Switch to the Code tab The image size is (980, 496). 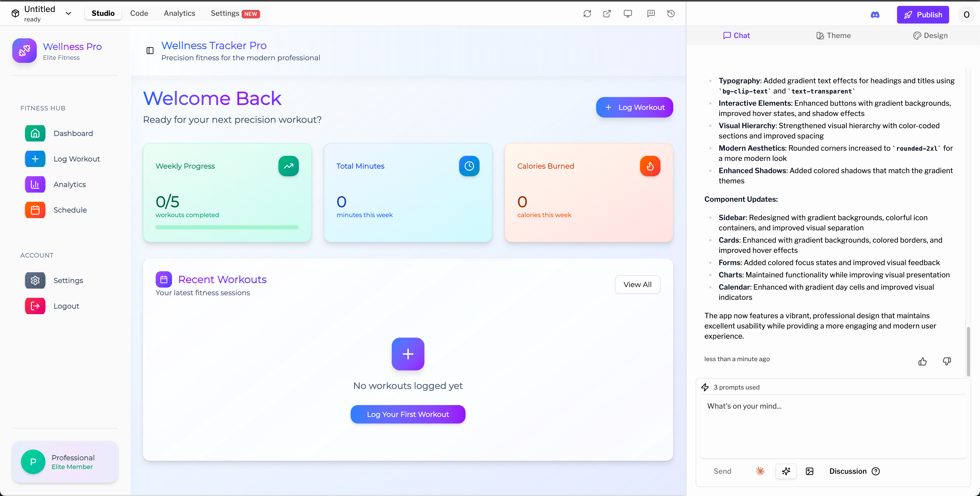139,13
